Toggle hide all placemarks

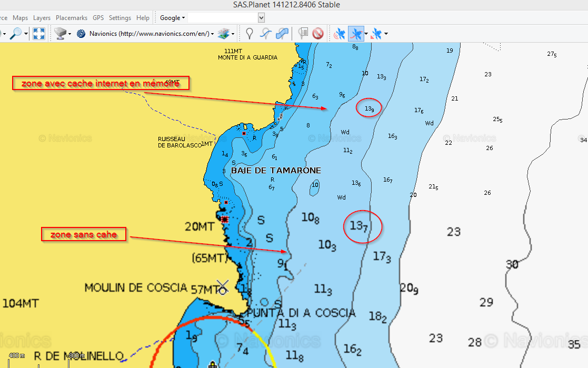coord(318,33)
